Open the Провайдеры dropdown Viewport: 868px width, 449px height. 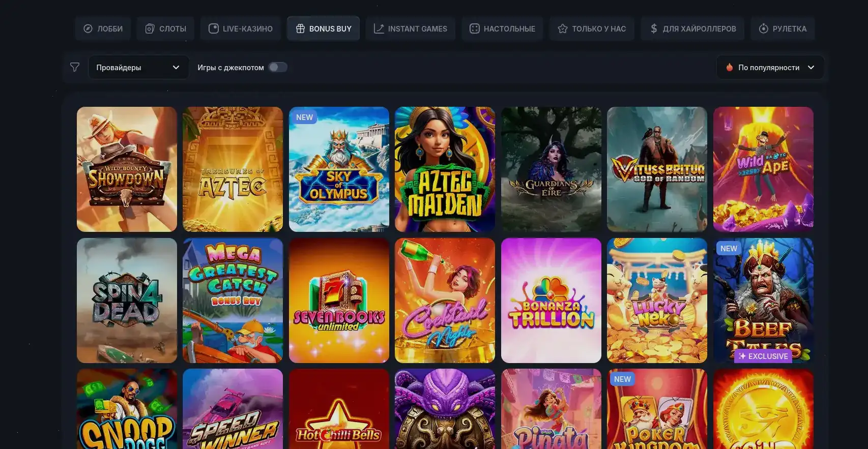coord(138,67)
